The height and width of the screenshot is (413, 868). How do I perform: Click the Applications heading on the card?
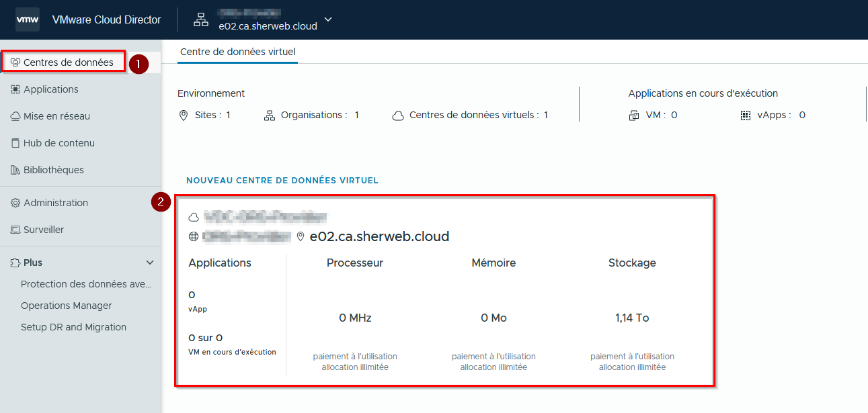click(220, 263)
